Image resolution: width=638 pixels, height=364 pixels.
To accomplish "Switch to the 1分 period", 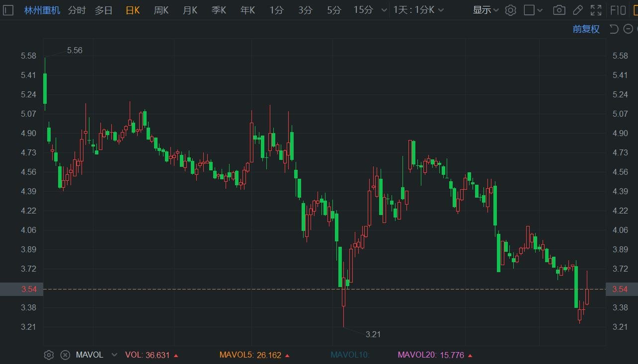I will (x=277, y=10).
